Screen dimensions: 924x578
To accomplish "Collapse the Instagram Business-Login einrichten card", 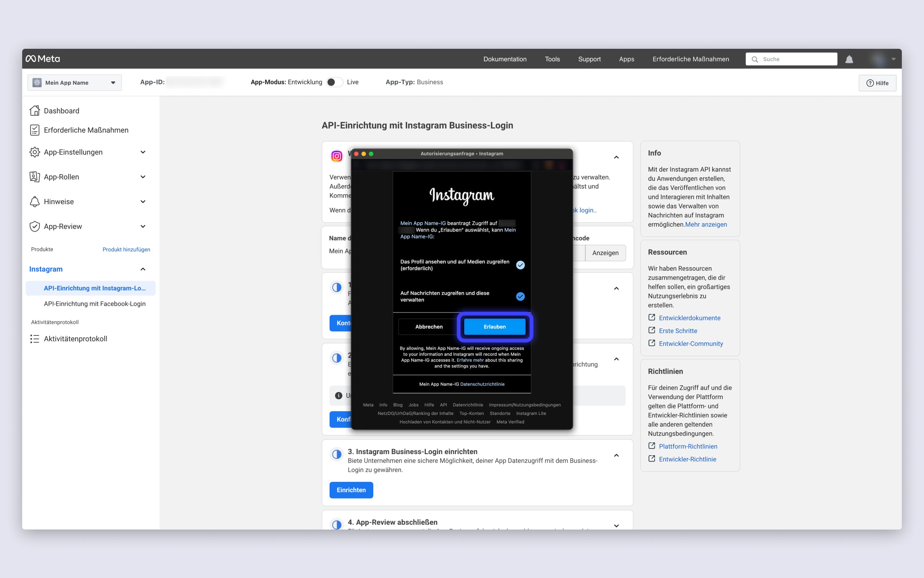I will [x=616, y=455].
